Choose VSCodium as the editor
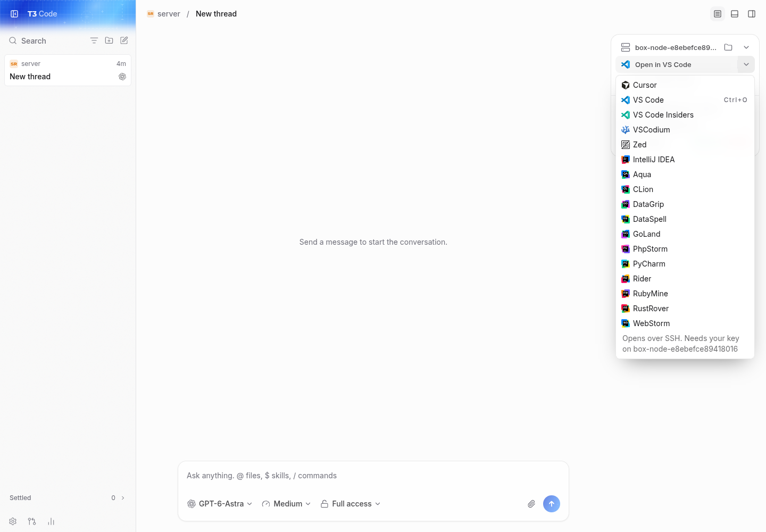Screen dimensions: 766x532 (685, 130)
